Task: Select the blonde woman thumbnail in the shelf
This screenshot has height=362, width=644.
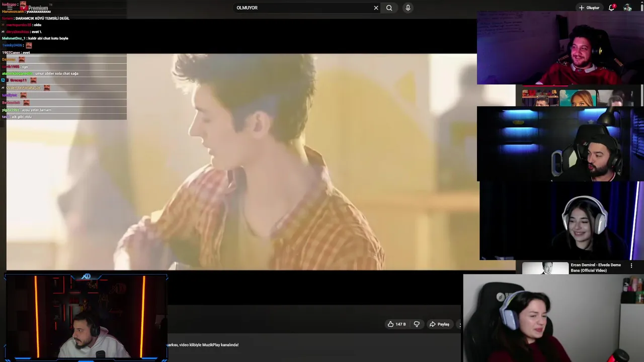Action: click(x=578, y=98)
